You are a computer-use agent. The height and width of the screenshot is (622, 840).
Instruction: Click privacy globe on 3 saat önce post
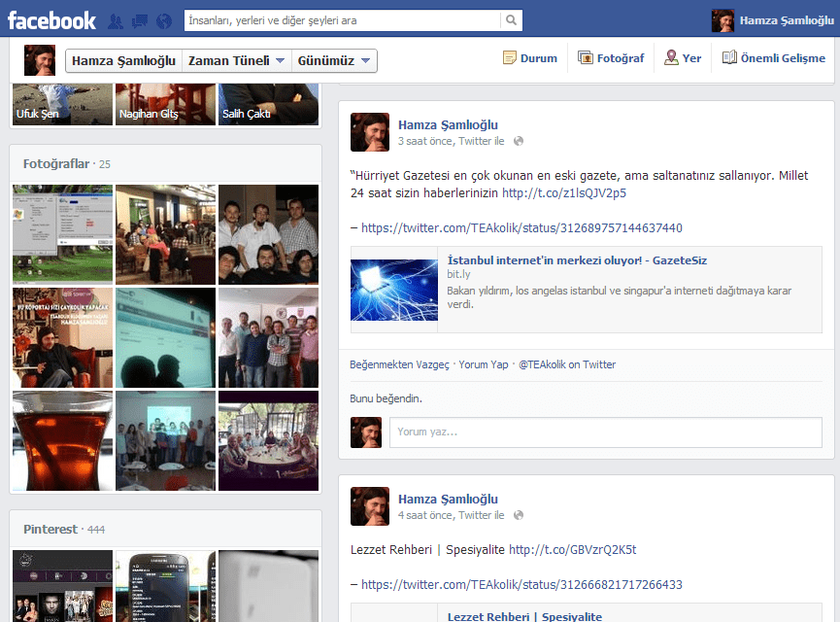click(x=518, y=141)
